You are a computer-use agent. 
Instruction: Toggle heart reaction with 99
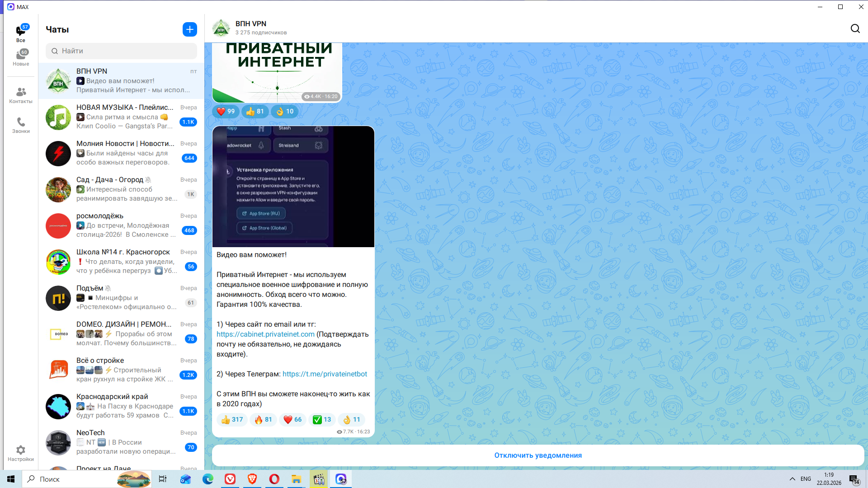[x=226, y=112]
